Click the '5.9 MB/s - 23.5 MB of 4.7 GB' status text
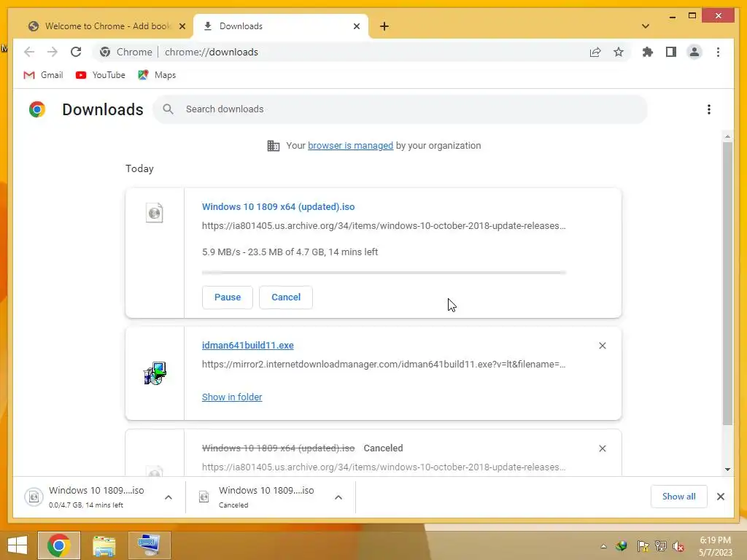 [290, 252]
